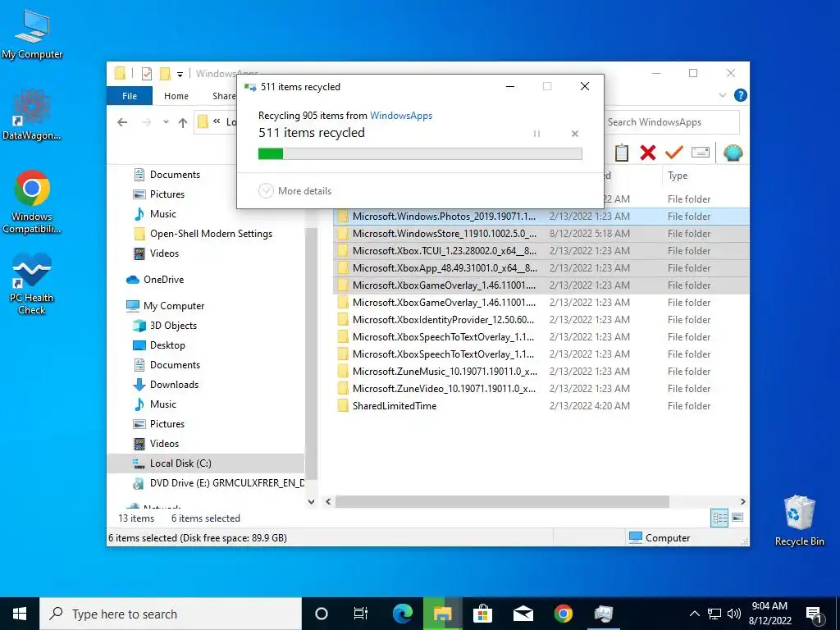Show hidden system tray icons
840x630 pixels.
(x=694, y=614)
